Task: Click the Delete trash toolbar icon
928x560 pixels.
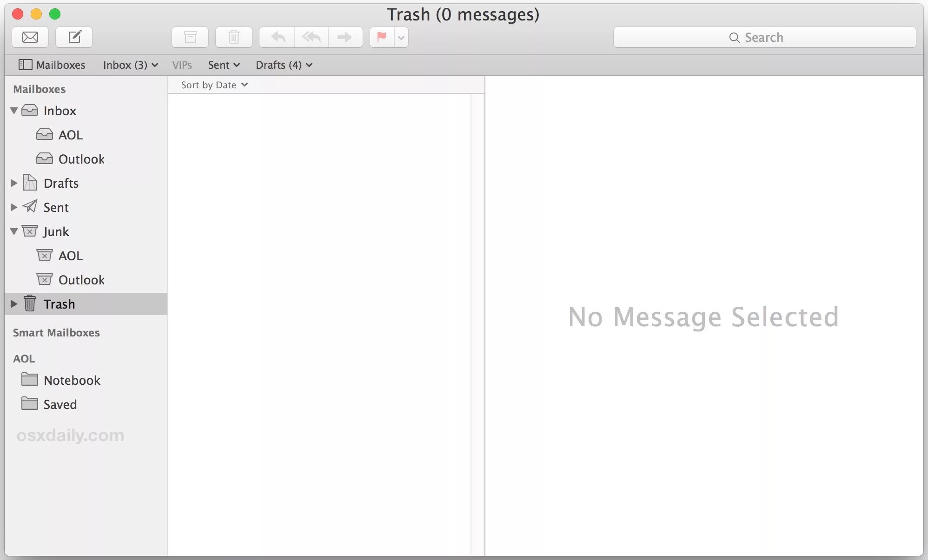Action: click(x=234, y=37)
